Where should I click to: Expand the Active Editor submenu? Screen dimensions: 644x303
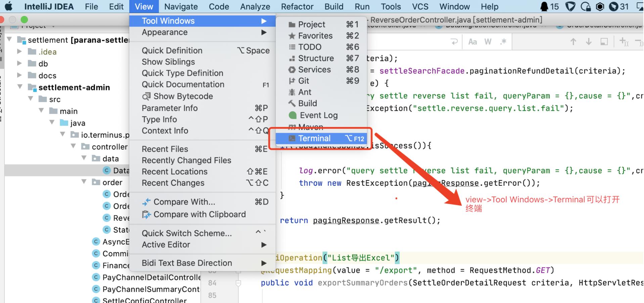point(202,245)
